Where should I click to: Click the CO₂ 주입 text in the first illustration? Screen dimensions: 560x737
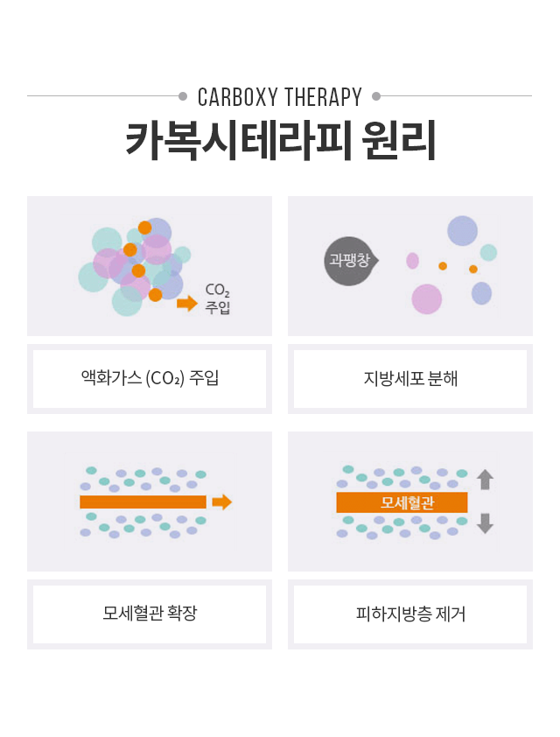tap(217, 298)
